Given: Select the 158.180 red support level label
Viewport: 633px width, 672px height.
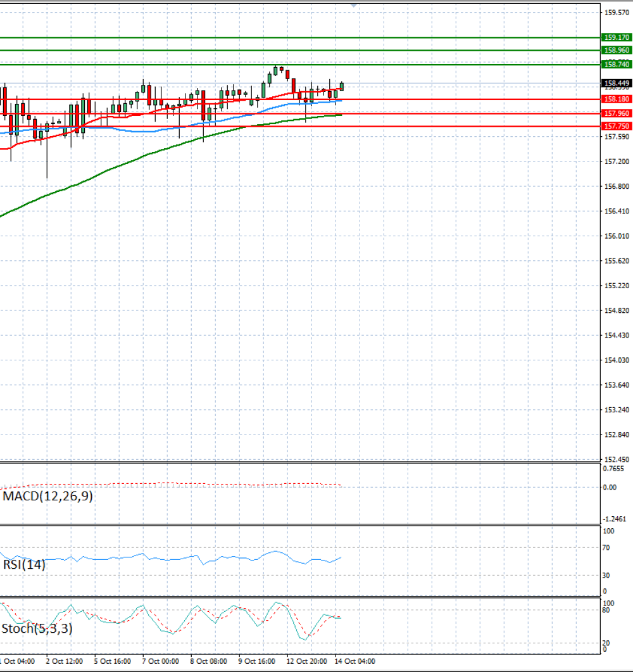Looking at the screenshot, I should point(617,99).
